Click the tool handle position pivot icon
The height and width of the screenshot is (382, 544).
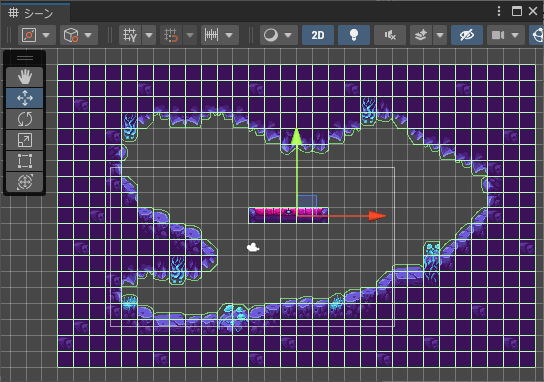tap(29, 35)
